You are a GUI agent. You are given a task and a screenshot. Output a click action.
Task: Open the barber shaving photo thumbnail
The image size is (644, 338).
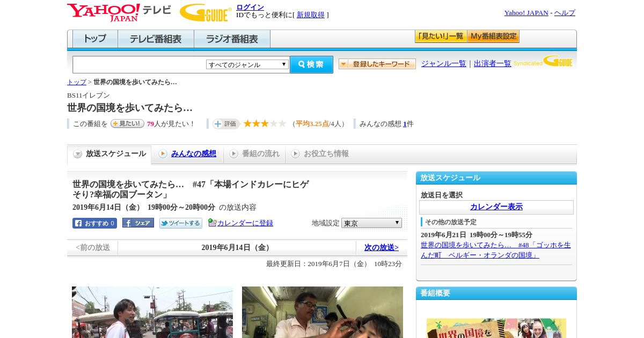(323, 312)
